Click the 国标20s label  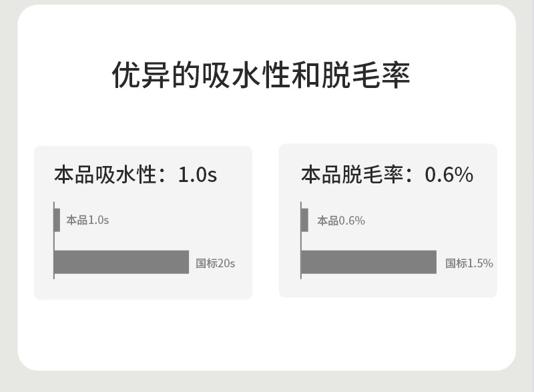pyautogui.click(x=215, y=263)
